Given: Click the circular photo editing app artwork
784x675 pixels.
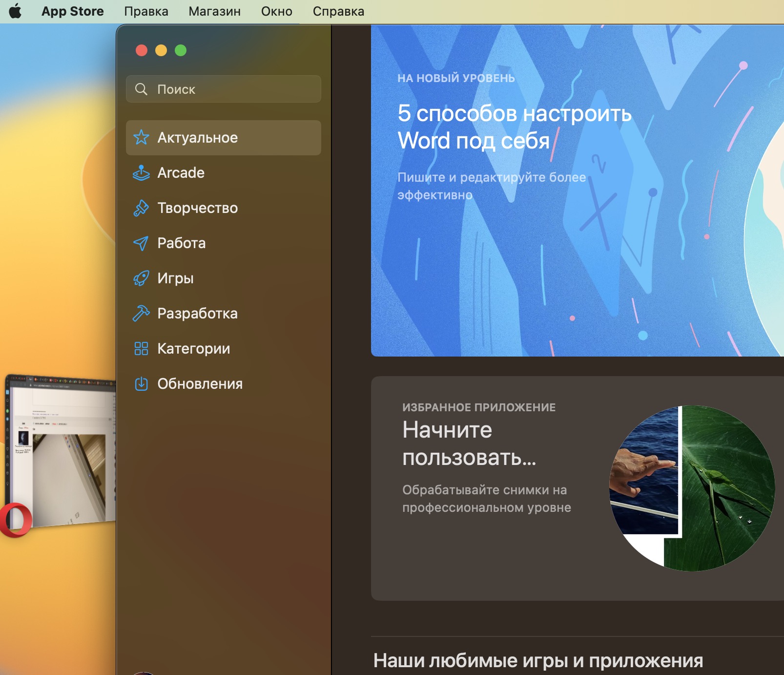Looking at the screenshot, I should click(x=692, y=488).
